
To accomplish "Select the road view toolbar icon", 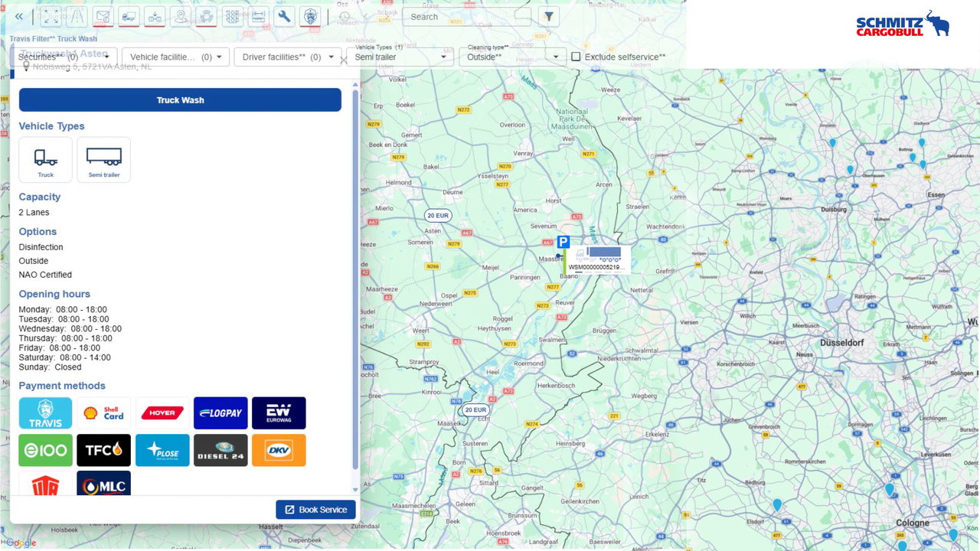I will [x=77, y=16].
